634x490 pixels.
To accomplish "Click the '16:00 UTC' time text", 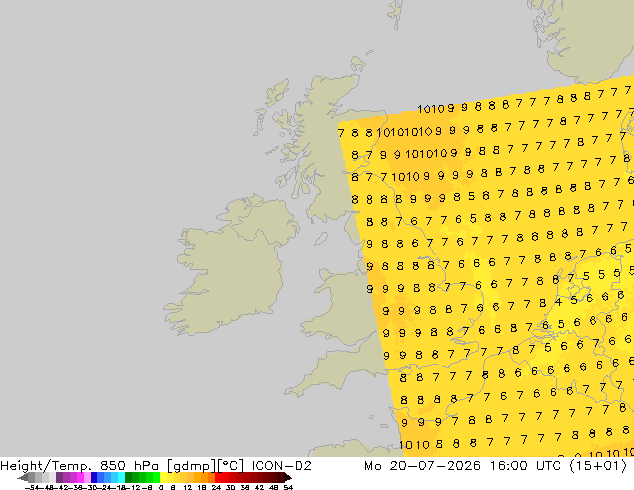I will pos(525,466).
